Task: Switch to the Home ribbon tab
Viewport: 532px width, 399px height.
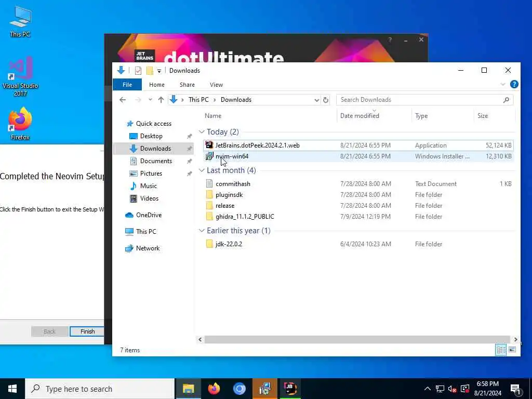Action: [157, 85]
